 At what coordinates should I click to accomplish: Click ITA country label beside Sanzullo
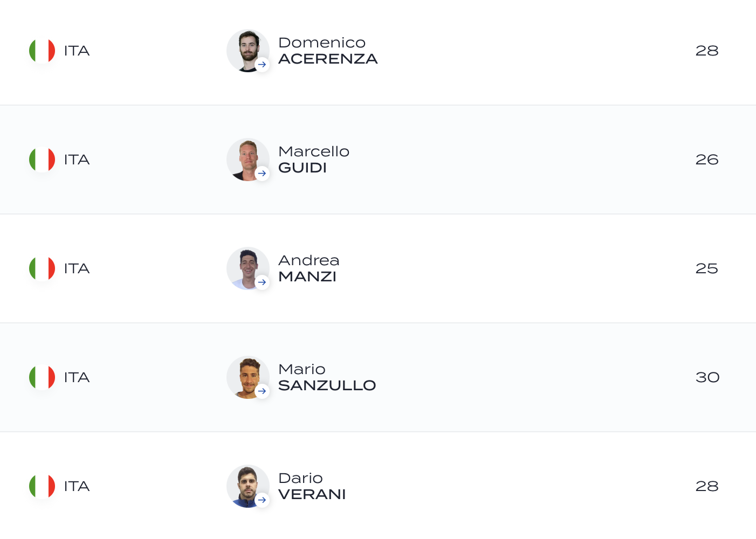tap(77, 377)
